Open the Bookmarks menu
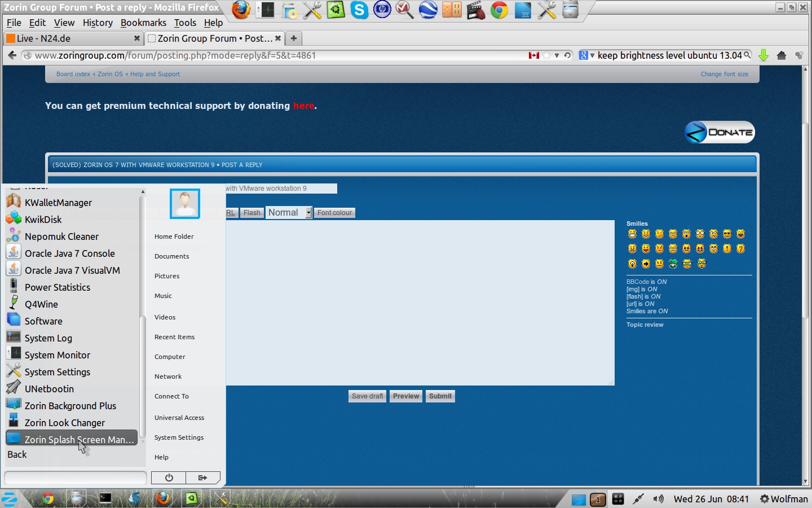Screen dimensions: 812x508 pyautogui.click(x=143, y=23)
